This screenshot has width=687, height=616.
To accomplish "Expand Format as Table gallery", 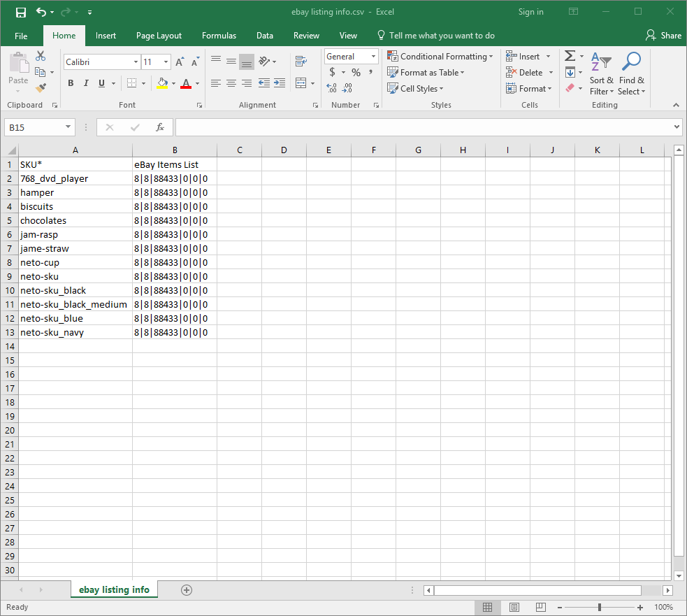I will coord(426,72).
